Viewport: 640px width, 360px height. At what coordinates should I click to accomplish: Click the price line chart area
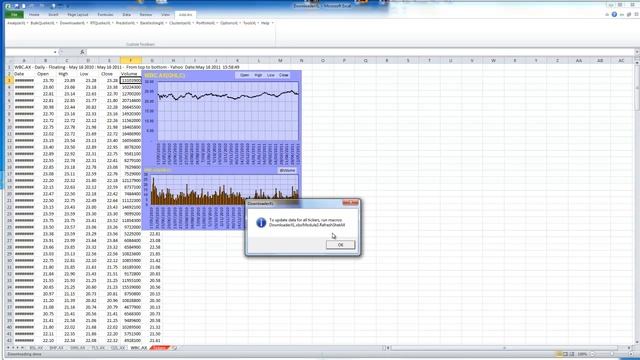228,111
